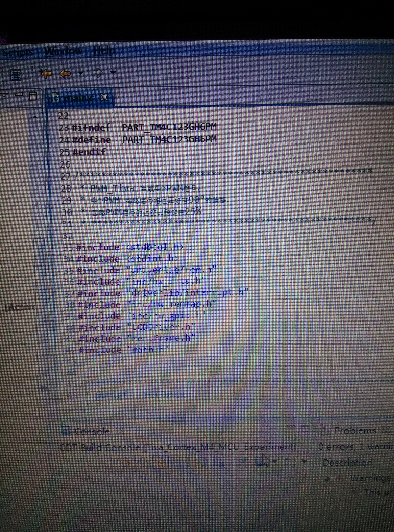This screenshot has width=394, height=532.
Task: Collapse the Warnings tree group
Action: (327, 479)
